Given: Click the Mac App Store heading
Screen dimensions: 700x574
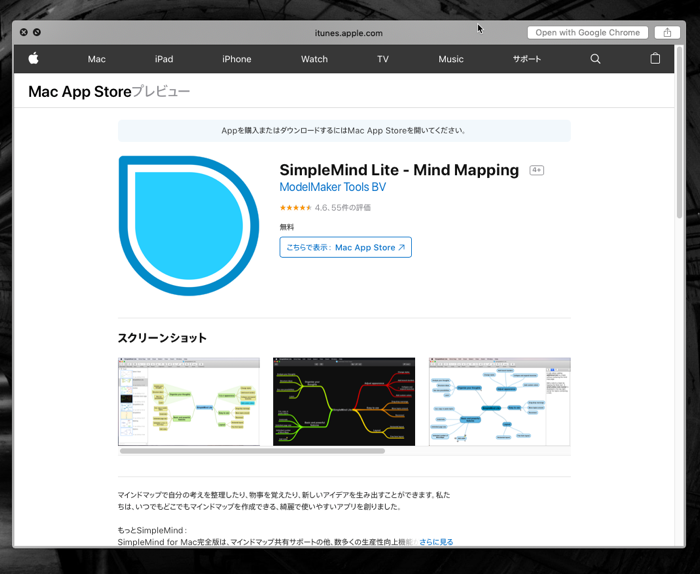Looking at the screenshot, I should pyautogui.click(x=80, y=92).
